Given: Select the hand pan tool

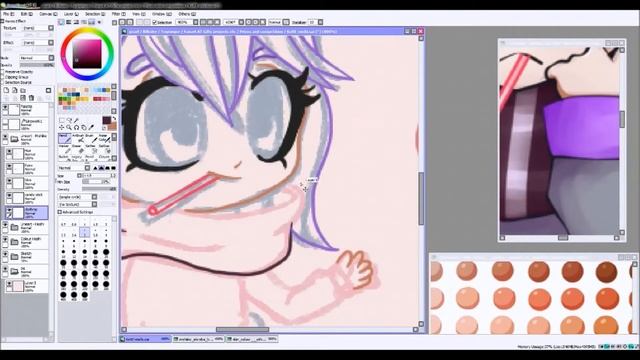Looking at the screenshot, I should click(x=84, y=128).
